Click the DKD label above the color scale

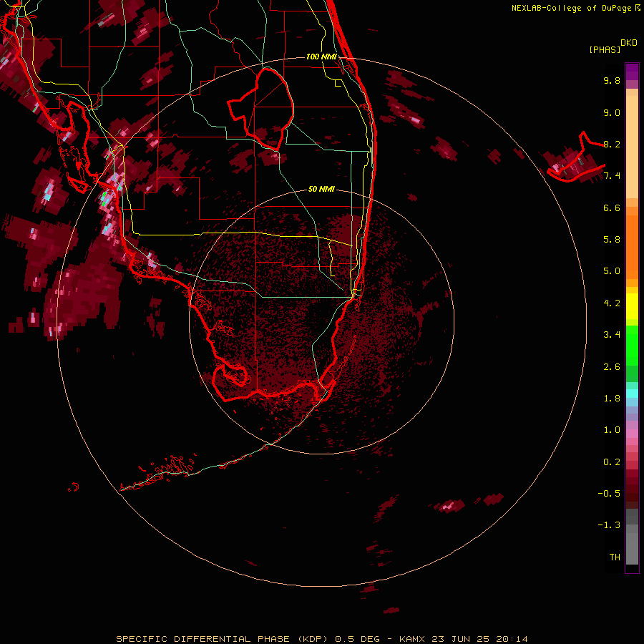(x=629, y=43)
